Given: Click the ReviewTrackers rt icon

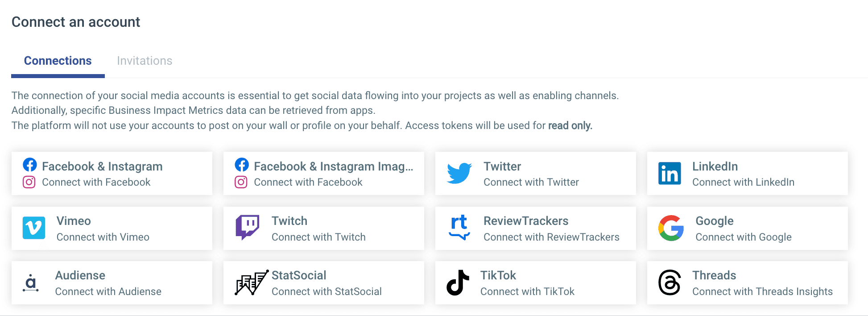Looking at the screenshot, I should 459,227.
